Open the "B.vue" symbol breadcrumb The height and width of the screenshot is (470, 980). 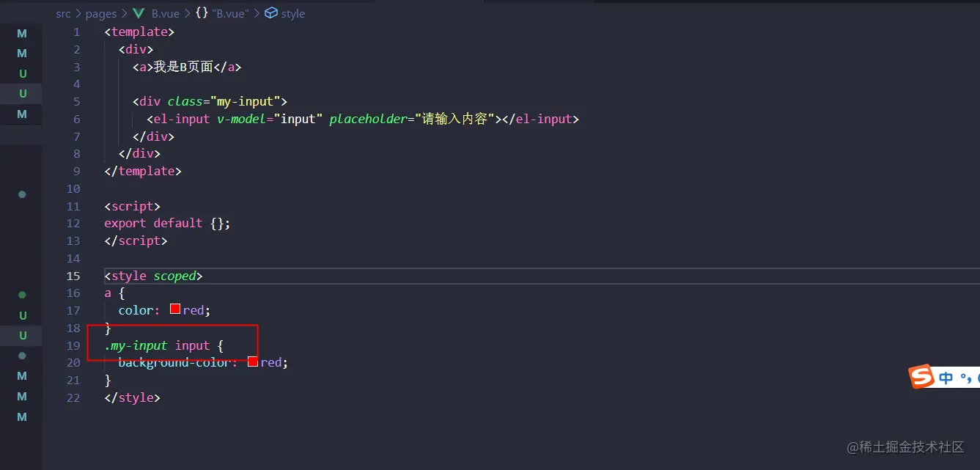pyautogui.click(x=230, y=14)
